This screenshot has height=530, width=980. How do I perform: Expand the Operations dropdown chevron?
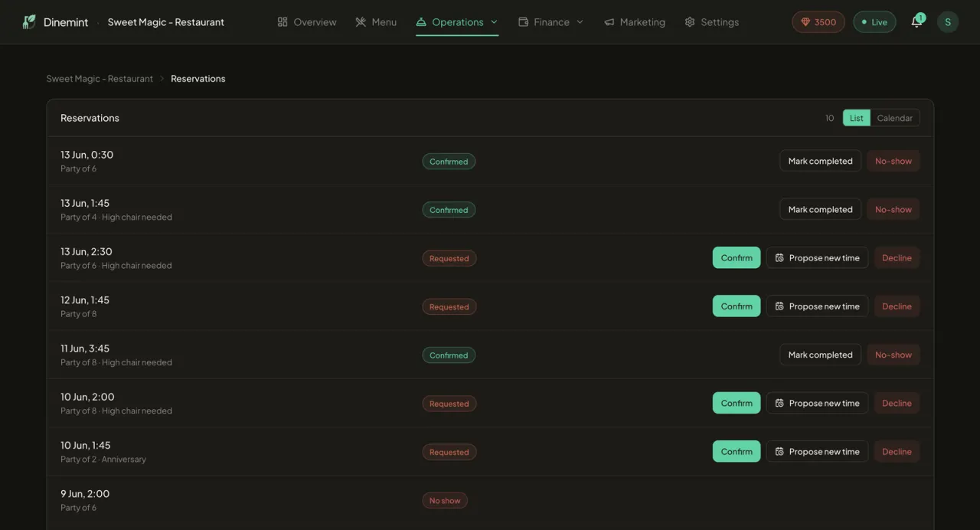tap(494, 22)
